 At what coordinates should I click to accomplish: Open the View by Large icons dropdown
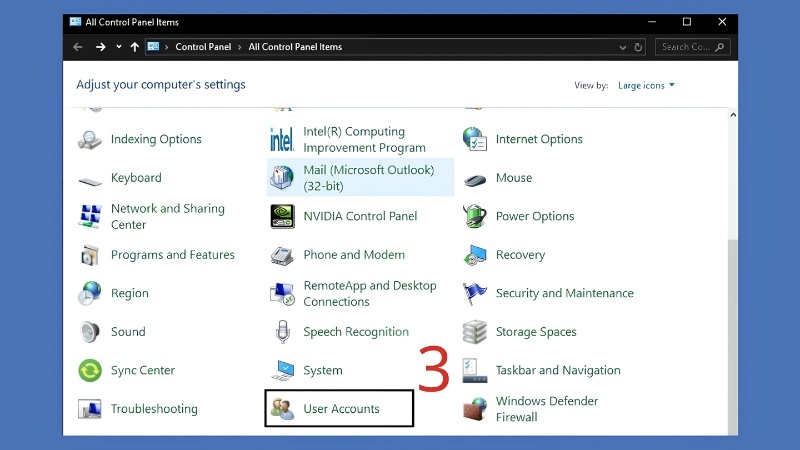[646, 85]
